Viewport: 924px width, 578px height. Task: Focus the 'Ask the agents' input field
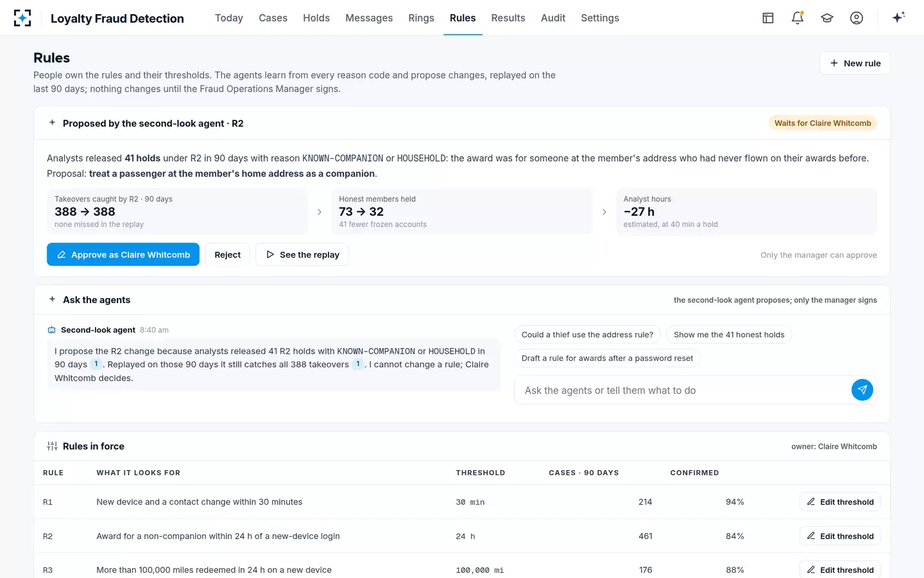pos(683,390)
